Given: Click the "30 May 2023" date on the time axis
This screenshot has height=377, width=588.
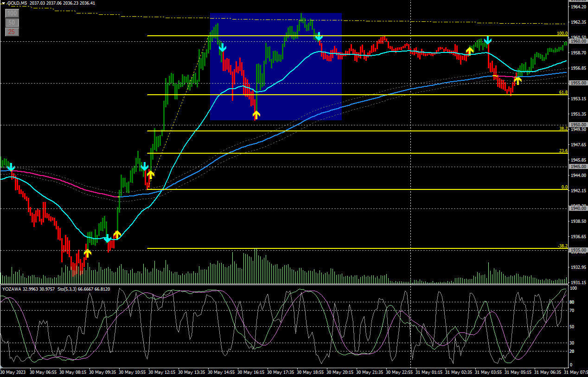Looking at the screenshot, I should pos(14,372).
